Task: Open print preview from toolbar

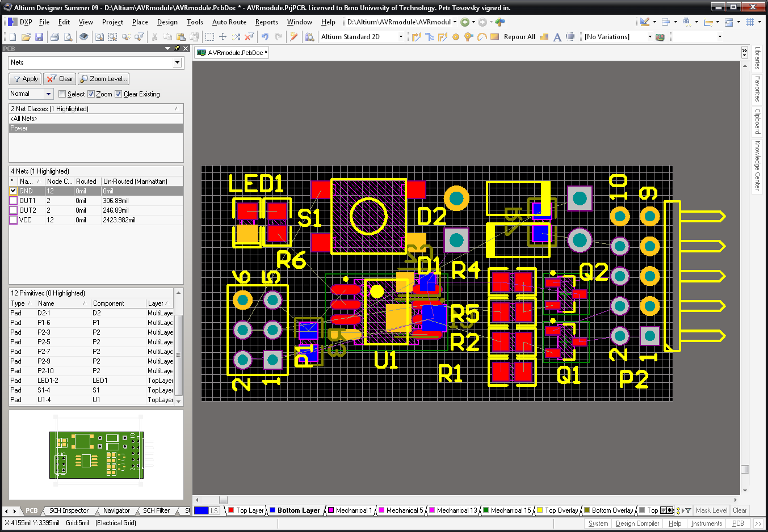Action: [x=68, y=37]
